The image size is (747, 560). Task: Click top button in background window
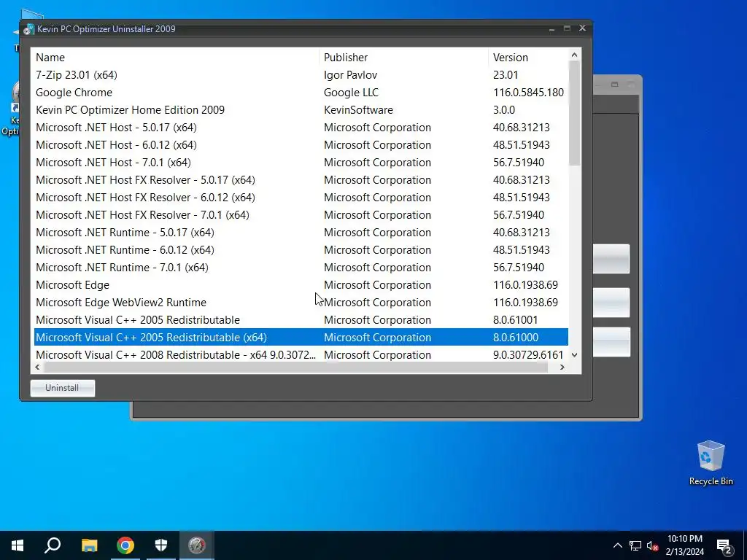pos(611,259)
